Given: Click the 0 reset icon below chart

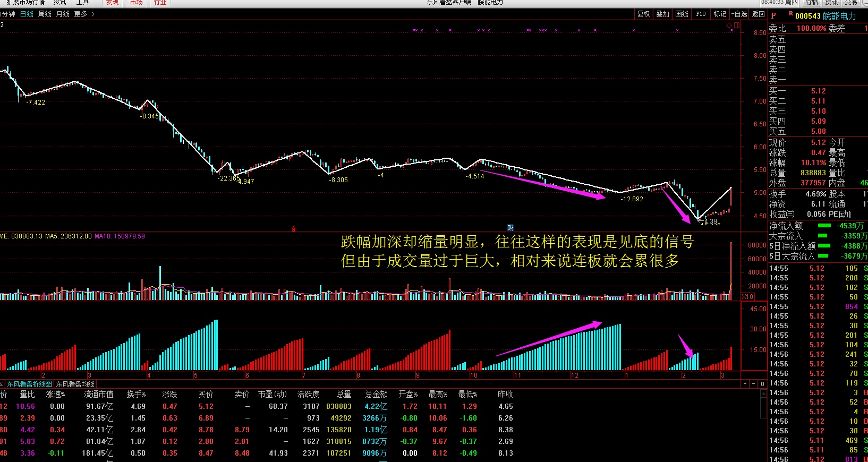Looking at the screenshot, I should point(762,383).
